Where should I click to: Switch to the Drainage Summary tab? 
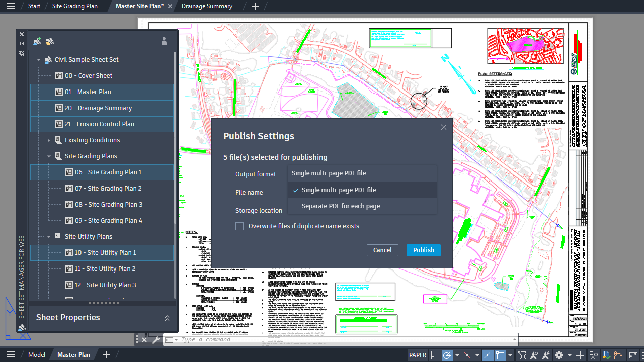(207, 6)
